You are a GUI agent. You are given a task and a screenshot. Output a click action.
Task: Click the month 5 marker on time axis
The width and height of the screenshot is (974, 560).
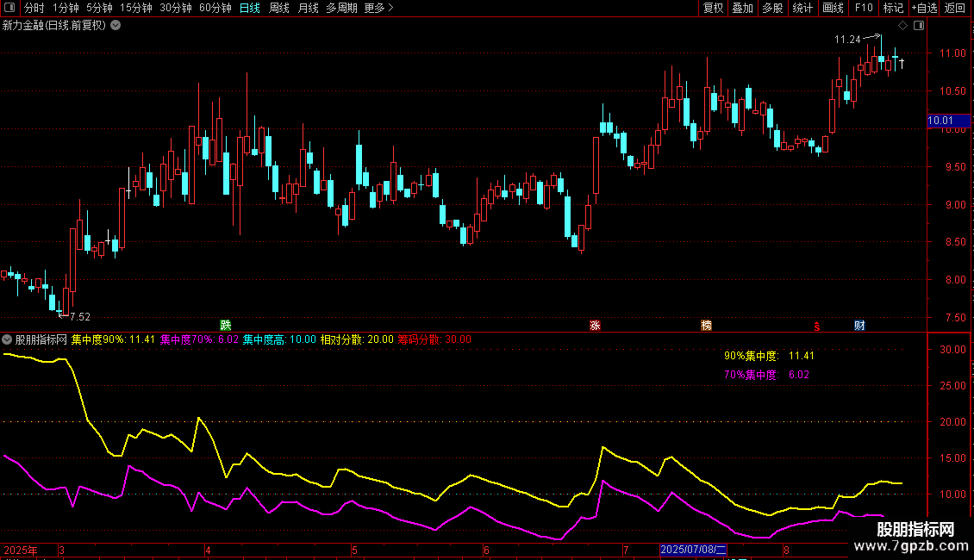[354, 550]
